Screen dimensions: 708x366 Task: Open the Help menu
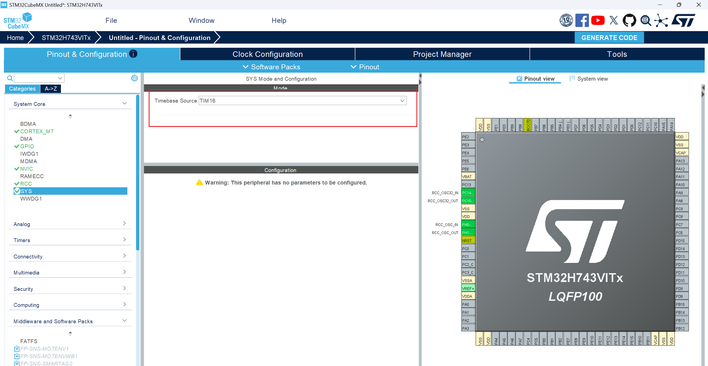(x=279, y=20)
